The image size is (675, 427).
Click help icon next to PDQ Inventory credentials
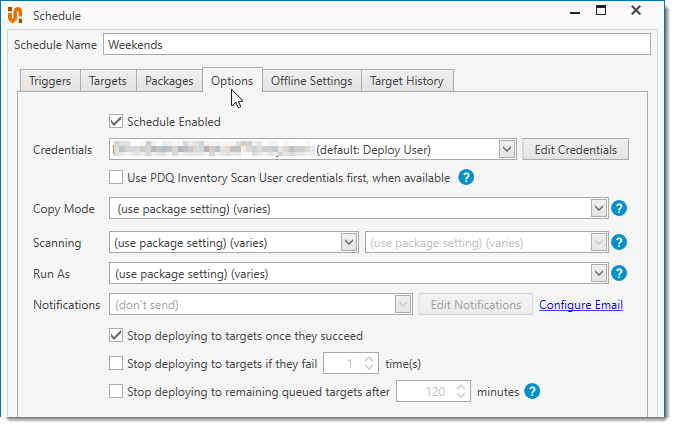[x=466, y=177]
